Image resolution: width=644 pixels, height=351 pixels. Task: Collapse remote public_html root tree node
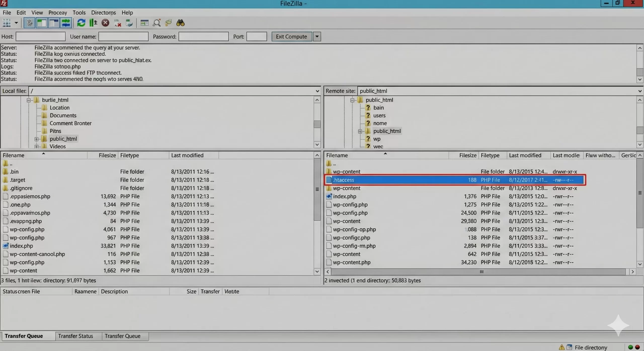pyautogui.click(x=352, y=100)
